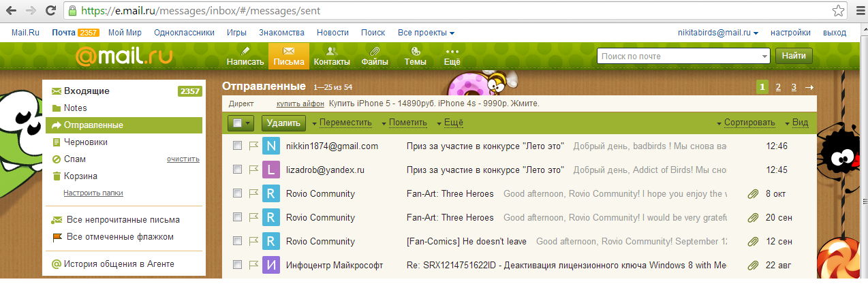Image resolution: width=868 pixels, height=286 pixels.
Task: Open Мой Мир in the top bar
Action: coord(125,32)
